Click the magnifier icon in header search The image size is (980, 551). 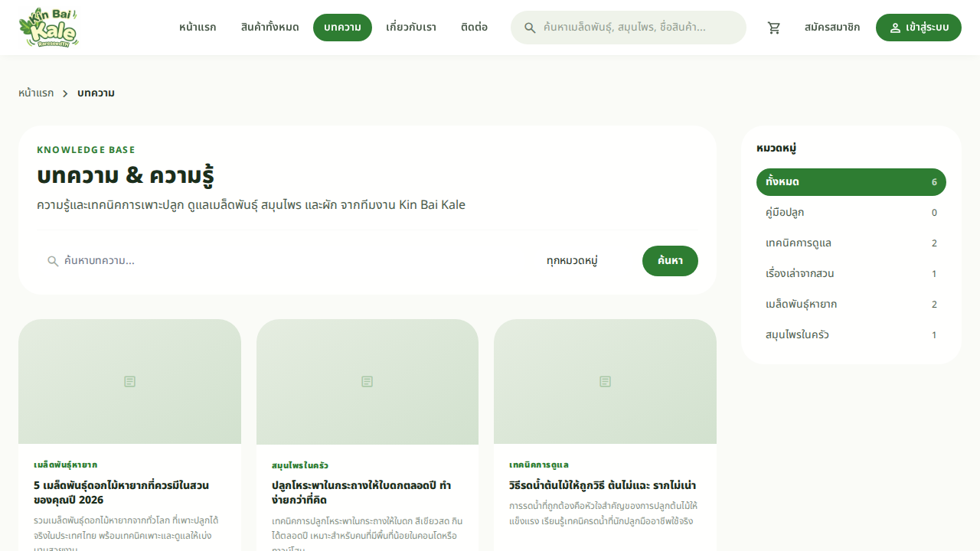click(530, 28)
